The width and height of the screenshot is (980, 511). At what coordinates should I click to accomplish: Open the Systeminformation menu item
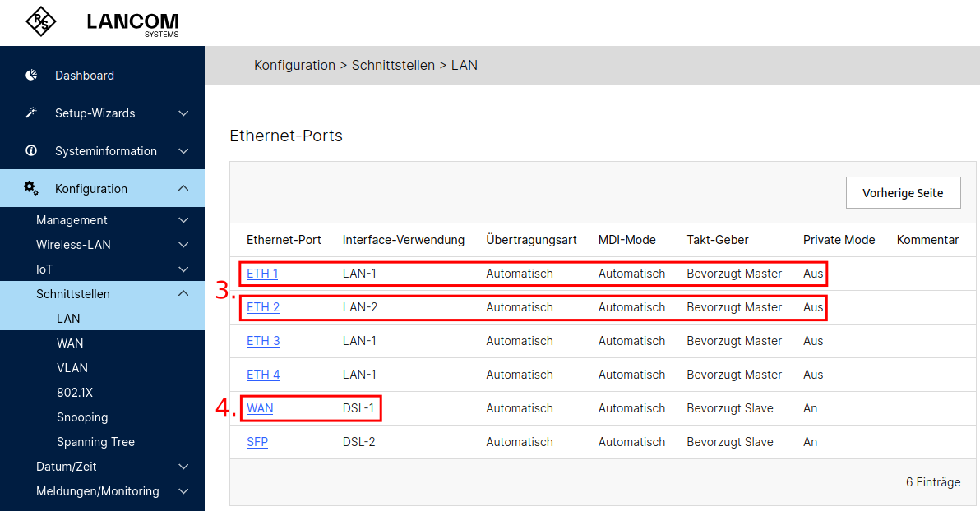coord(105,151)
